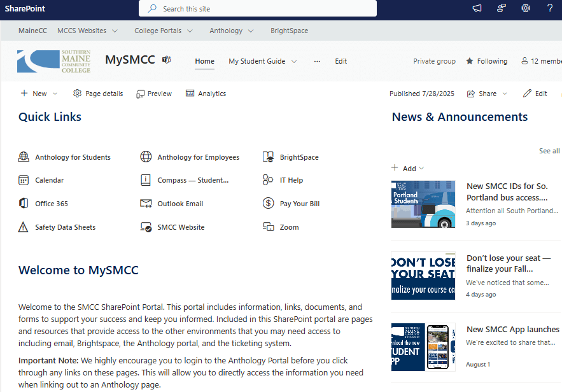Click the BrightSpace quick link icon
Image resolution: width=562 pixels, height=392 pixels.
[269, 157]
